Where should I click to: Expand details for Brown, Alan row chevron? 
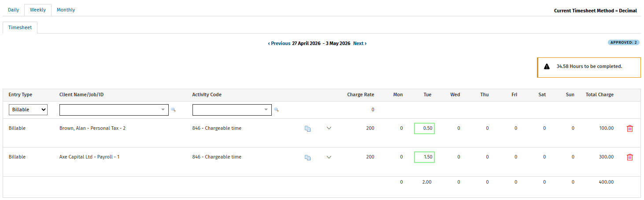[329, 128]
